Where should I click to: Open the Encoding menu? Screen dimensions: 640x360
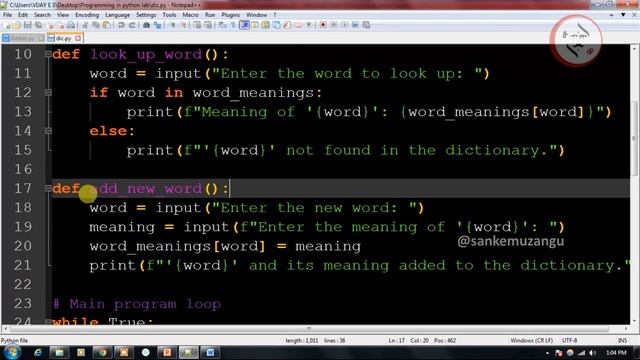point(87,15)
